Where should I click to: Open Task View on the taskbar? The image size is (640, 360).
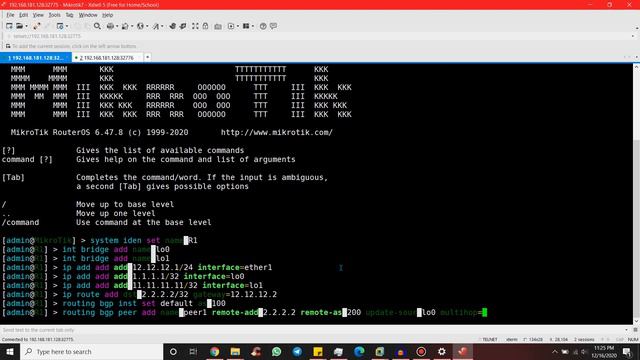[x=193, y=351]
